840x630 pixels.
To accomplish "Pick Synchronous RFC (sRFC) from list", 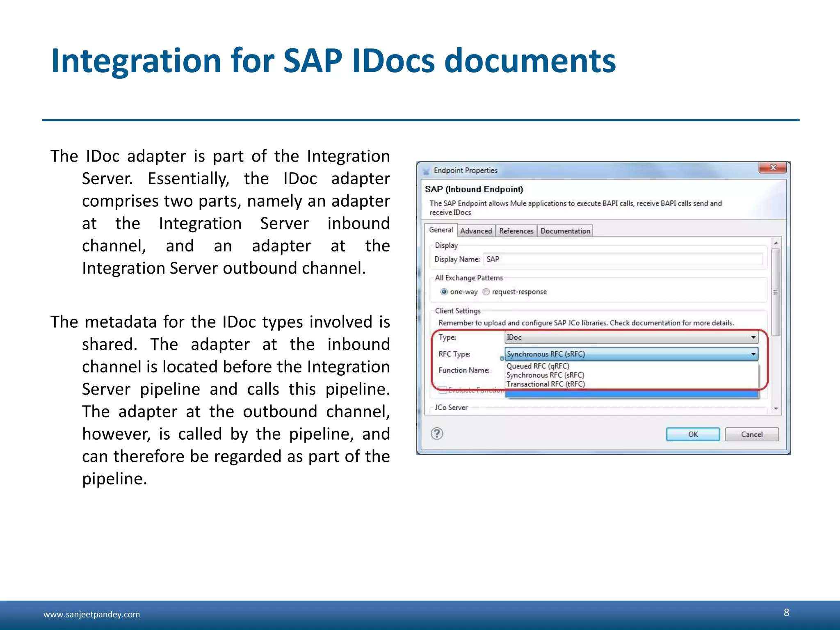I will [545, 375].
